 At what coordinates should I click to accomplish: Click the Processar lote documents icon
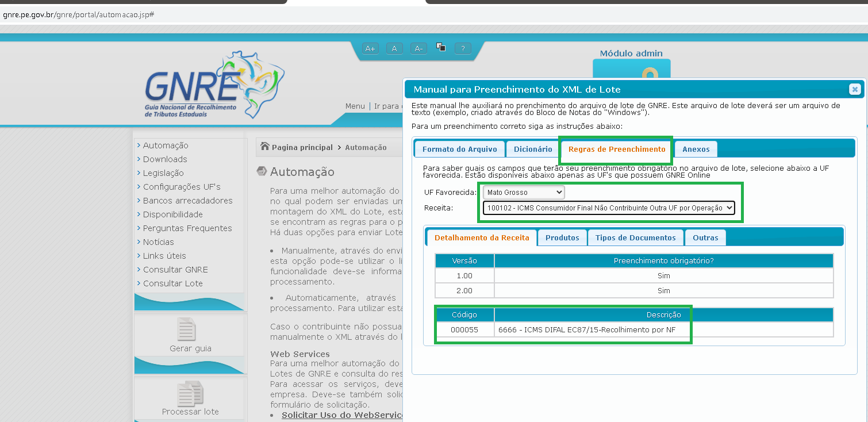[190, 393]
